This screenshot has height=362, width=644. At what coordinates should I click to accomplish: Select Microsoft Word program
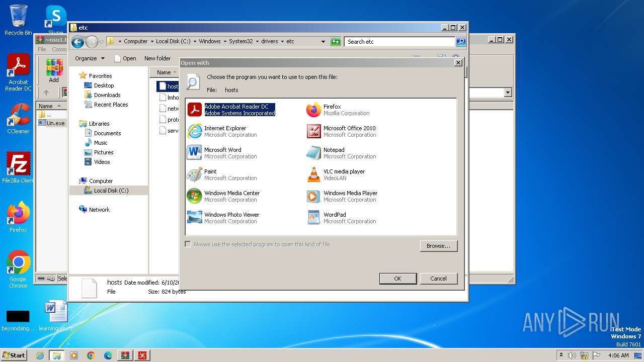pos(222,153)
